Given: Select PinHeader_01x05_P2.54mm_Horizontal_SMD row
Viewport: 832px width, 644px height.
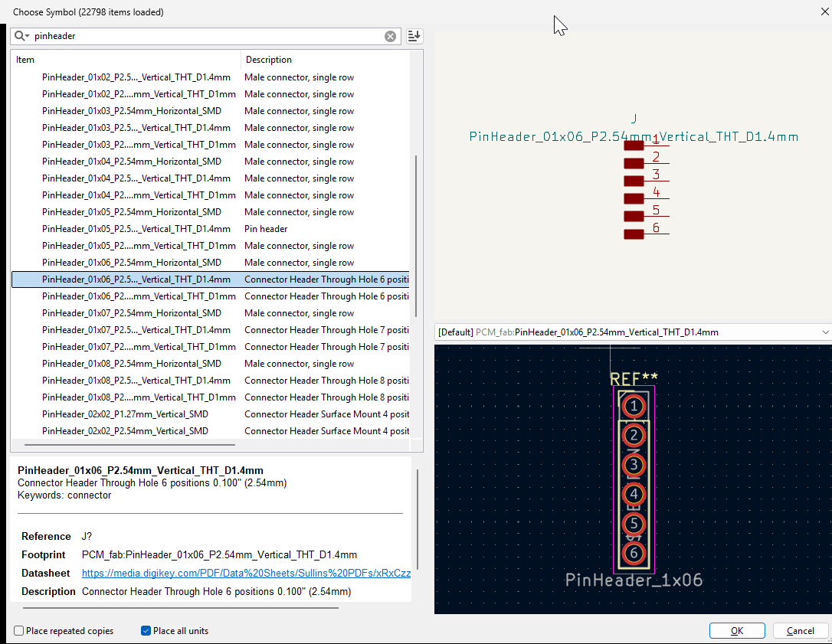Looking at the screenshot, I should click(210, 212).
